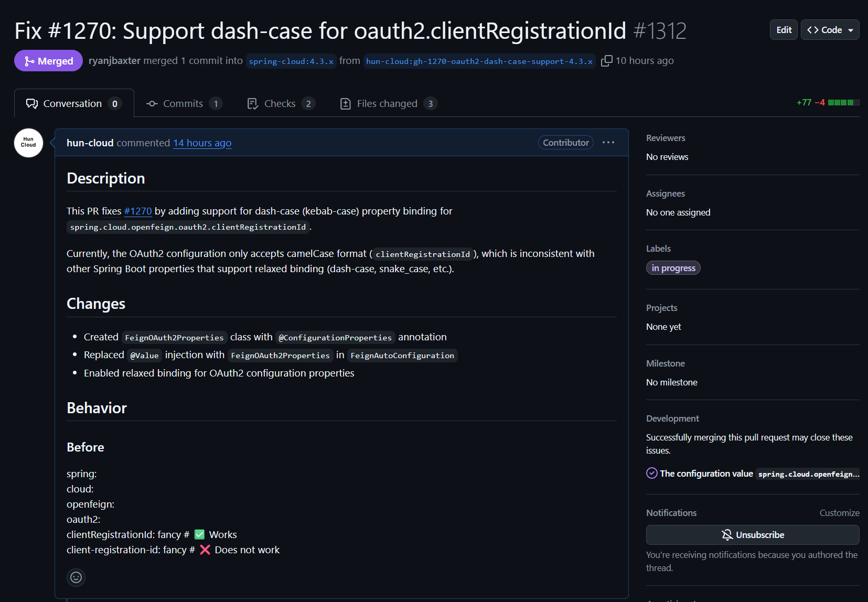Click the 'No reviews' text

(x=667, y=157)
